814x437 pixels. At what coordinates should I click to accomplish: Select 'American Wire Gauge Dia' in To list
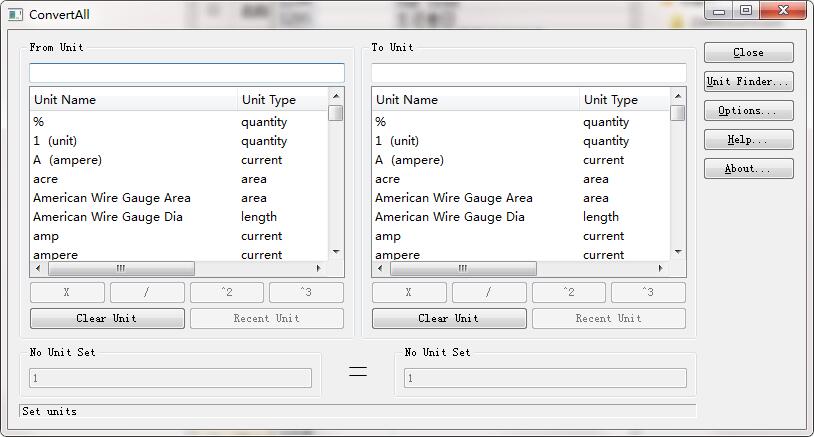coord(450,217)
